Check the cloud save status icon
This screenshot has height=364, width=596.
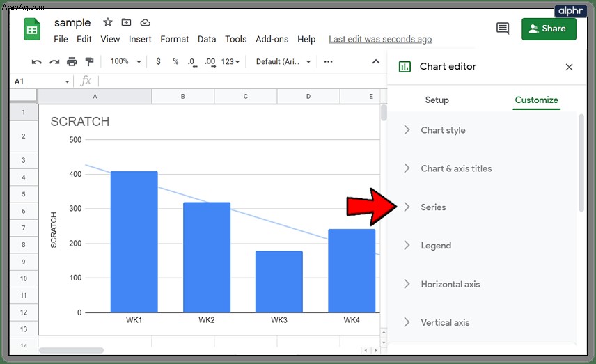(x=146, y=23)
